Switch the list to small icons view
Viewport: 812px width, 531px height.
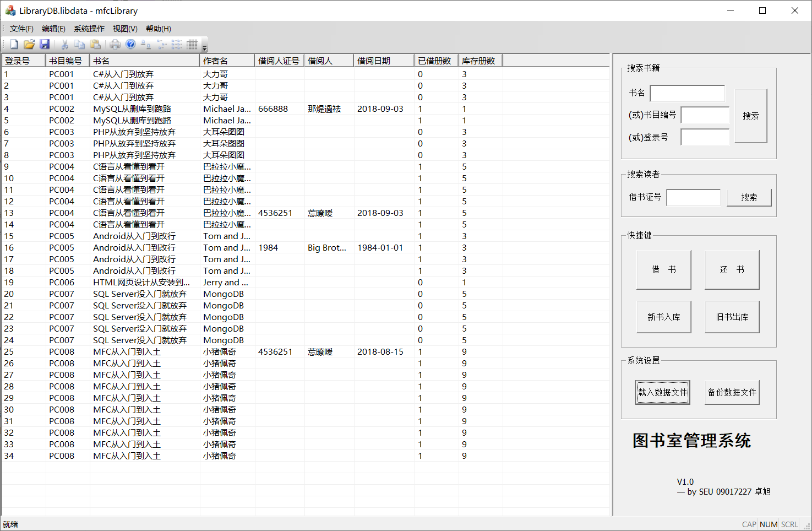[x=162, y=44]
